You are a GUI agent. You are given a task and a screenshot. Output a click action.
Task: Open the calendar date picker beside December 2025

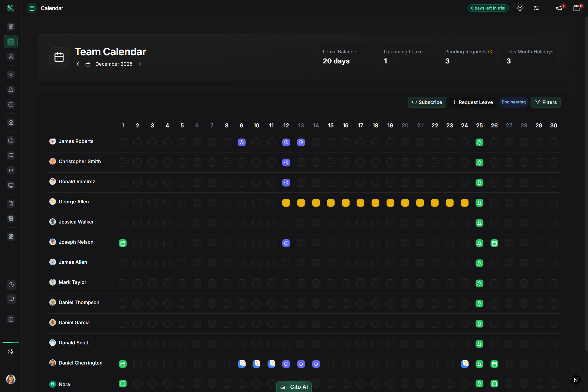[88, 64]
